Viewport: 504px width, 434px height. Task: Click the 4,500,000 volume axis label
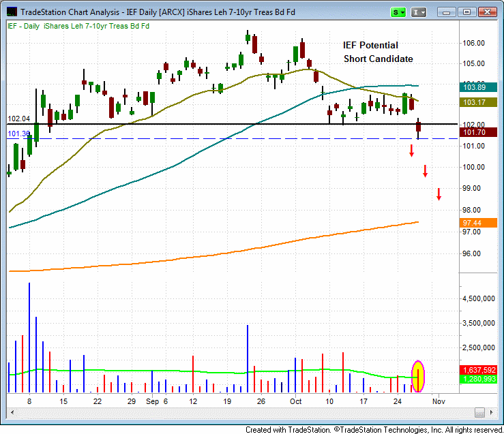pyautogui.click(x=479, y=298)
